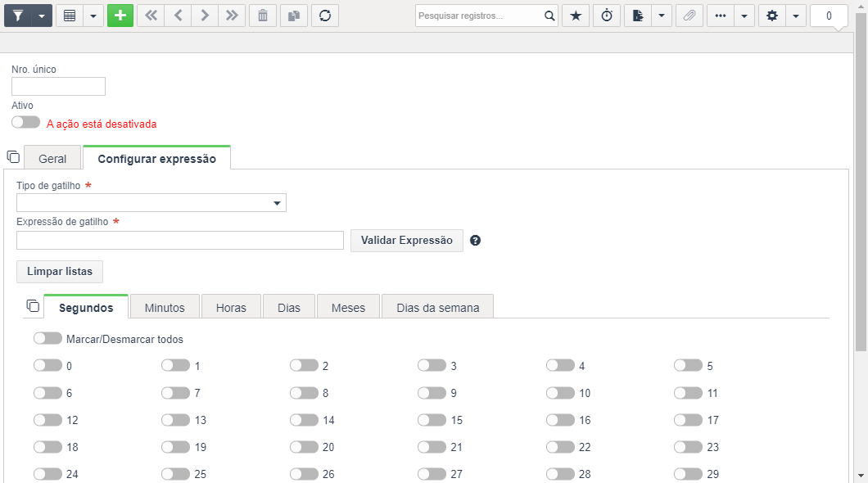Go to first record double-left arrows
Viewport: 868px width, 483px height.
click(151, 16)
